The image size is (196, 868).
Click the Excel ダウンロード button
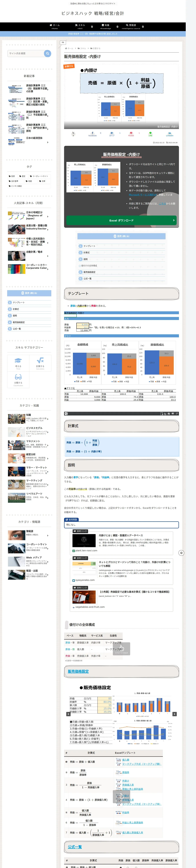tap(121, 220)
